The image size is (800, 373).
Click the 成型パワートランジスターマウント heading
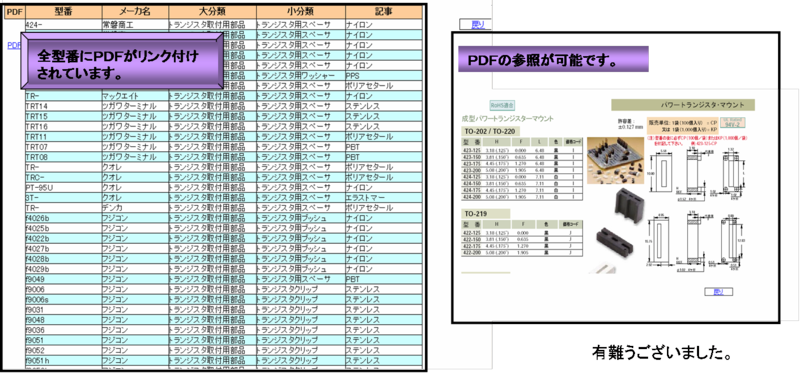(x=508, y=118)
